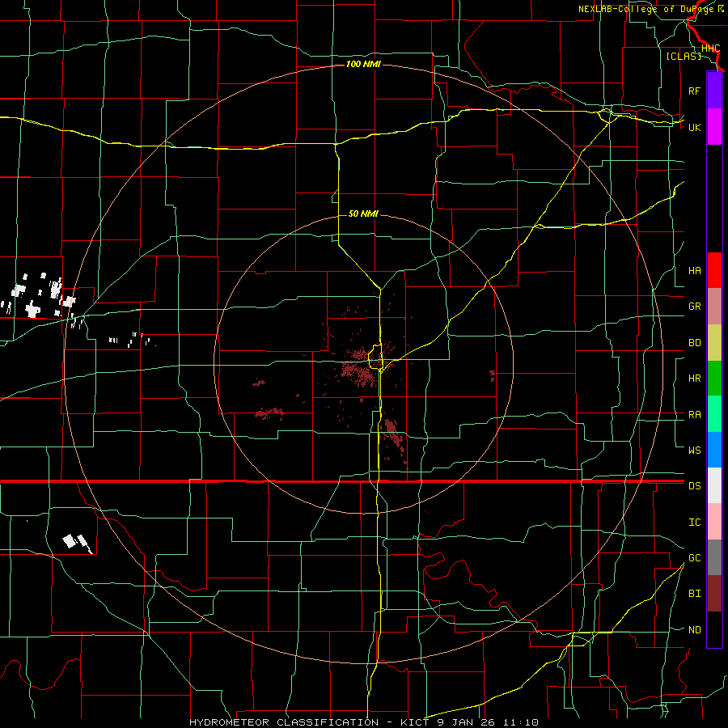This screenshot has width=728, height=728.
Task: Click the GR legend label
Action: pos(694,307)
